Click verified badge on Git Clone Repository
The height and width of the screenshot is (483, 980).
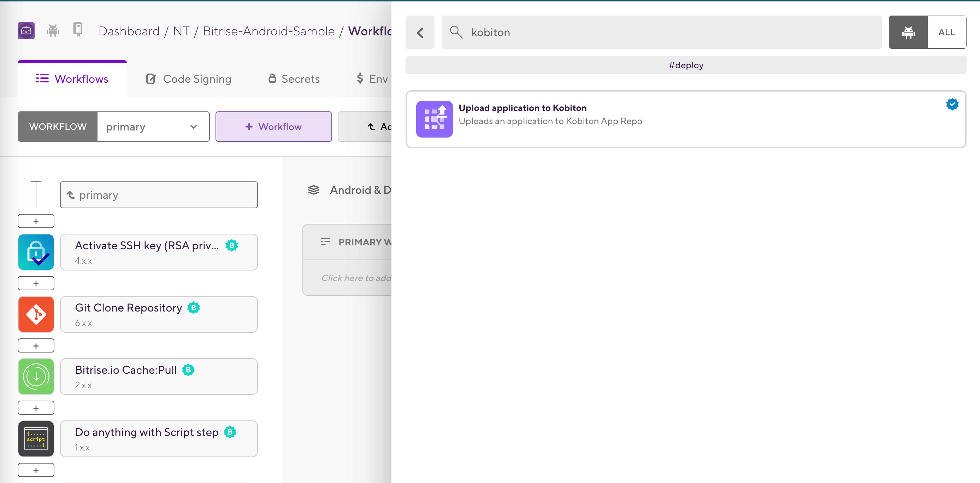tap(194, 308)
